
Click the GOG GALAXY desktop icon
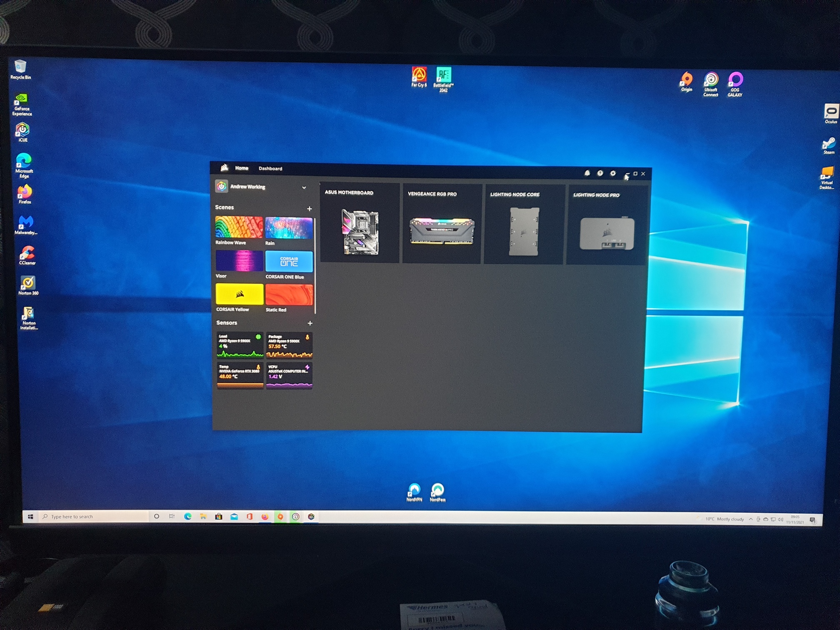click(735, 85)
